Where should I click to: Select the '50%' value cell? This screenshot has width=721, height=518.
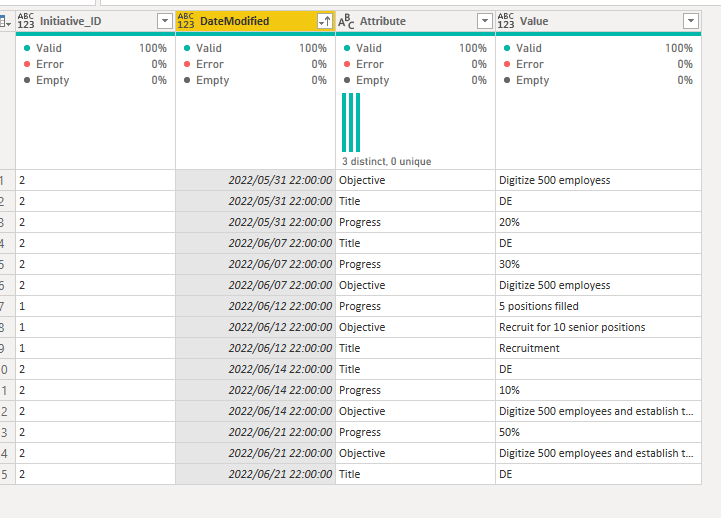(598, 432)
